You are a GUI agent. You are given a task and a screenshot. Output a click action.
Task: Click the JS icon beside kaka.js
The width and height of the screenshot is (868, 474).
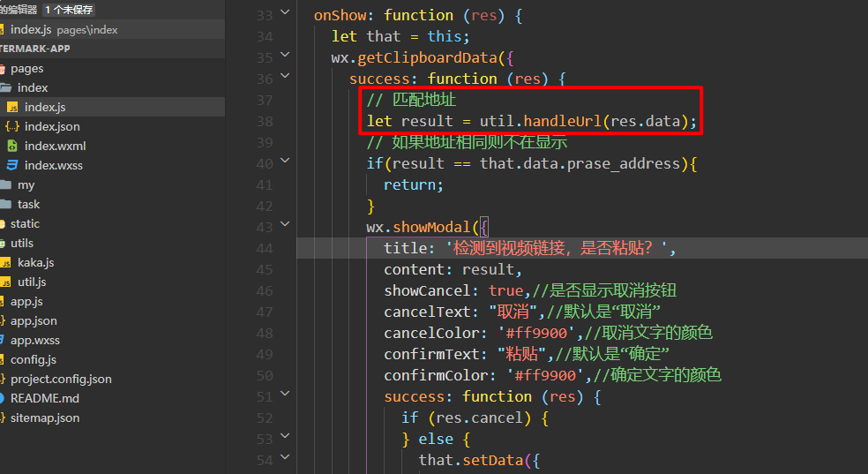(x=5, y=262)
